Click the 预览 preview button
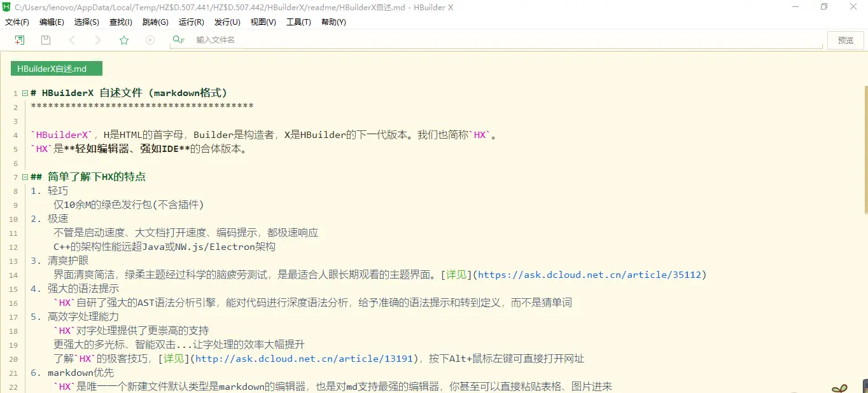Image resolution: width=868 pixels, height=393 pixels. [846, 40]
